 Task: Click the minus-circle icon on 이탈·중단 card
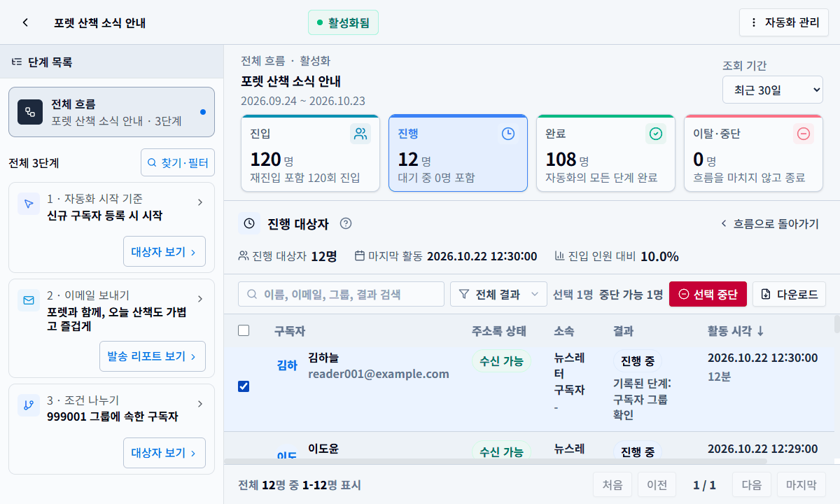point(804,134)
